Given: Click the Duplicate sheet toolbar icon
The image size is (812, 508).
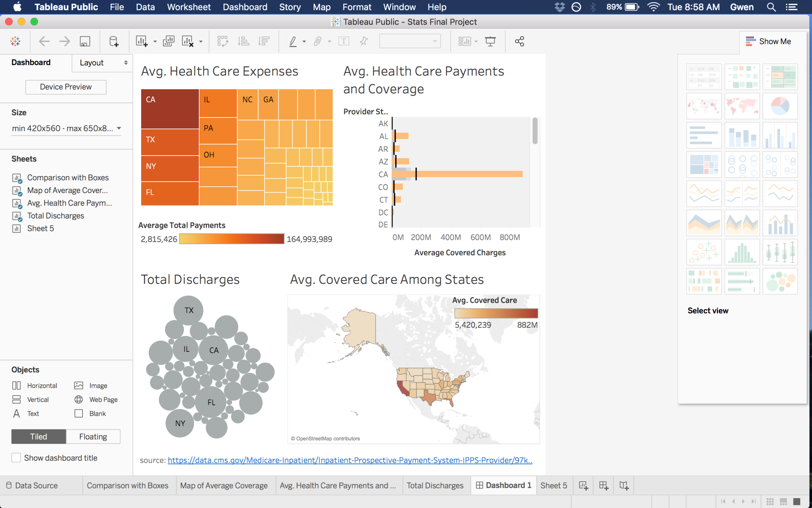Looking at the screenshot, I should pos(169,41).
